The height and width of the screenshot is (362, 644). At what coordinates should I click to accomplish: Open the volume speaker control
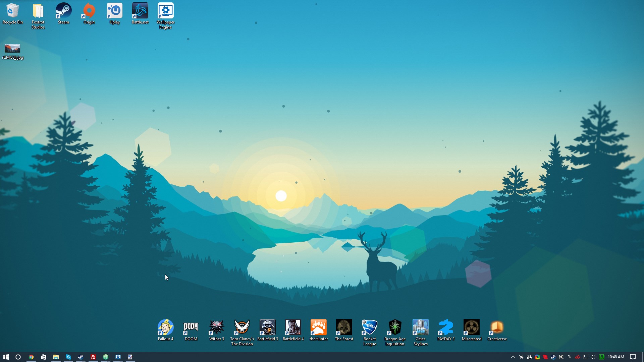[x=593, y=357]
